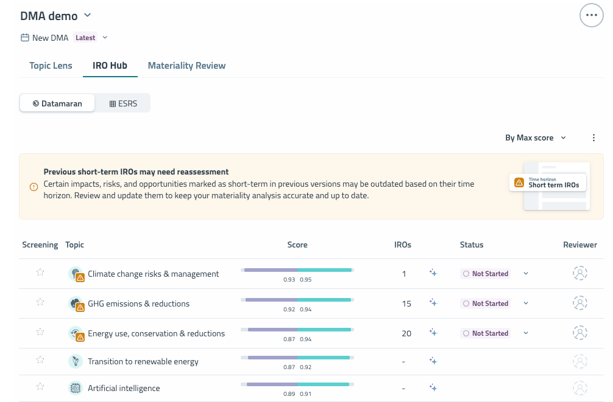Select the ESRS view button

123,103
